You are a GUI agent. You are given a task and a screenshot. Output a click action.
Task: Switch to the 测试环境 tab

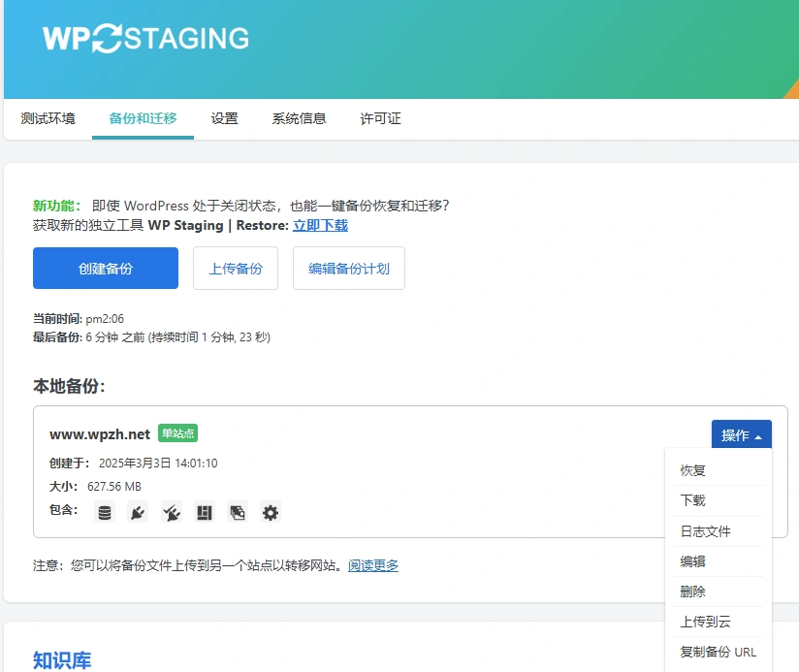tap(48, 118)
